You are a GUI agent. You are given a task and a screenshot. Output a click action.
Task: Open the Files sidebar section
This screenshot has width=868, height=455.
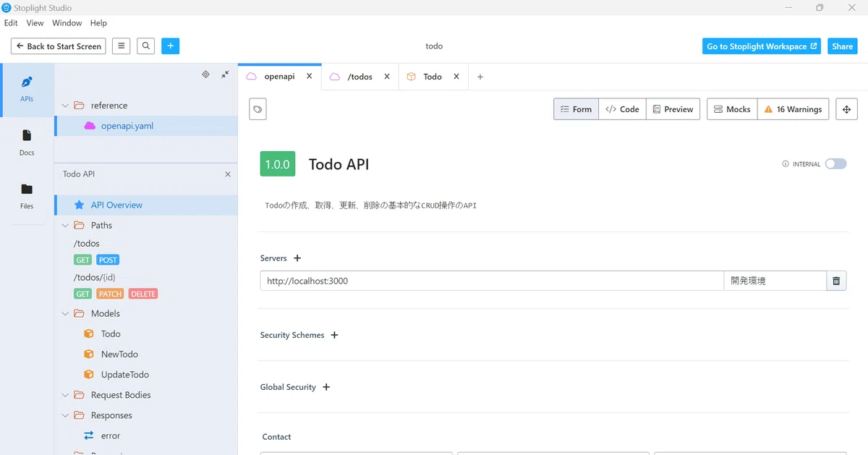coord(27,197)
